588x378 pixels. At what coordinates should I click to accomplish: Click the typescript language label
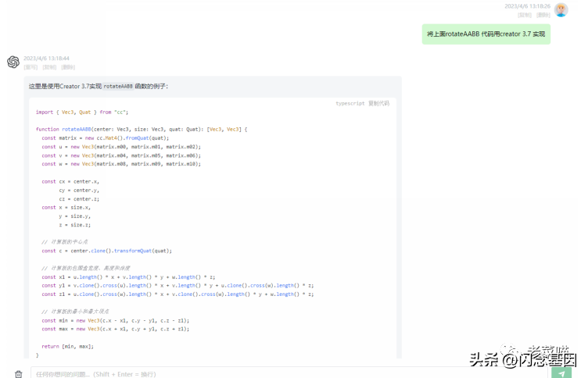(x=350, y=103)
